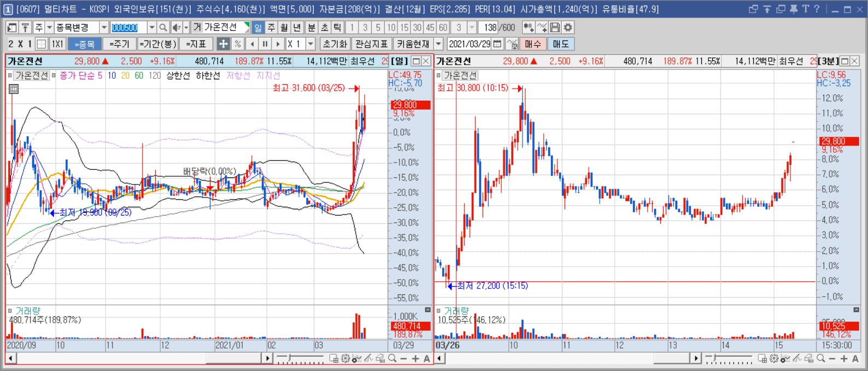Click the A auto-scale under right chart
This screenshot has height=371, width=868.
tap(855, 358)
